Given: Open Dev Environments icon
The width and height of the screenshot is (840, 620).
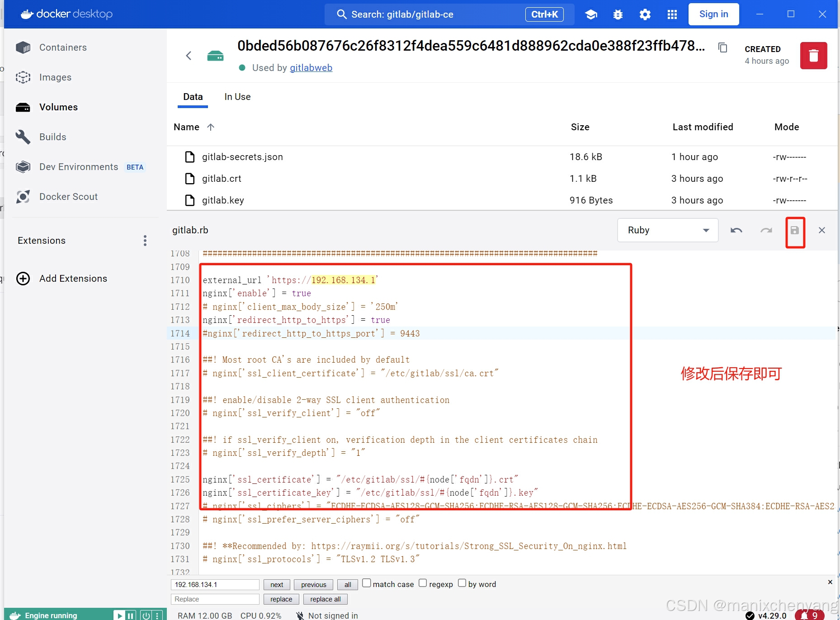Looking at the screenshot, I should [23, 167].
